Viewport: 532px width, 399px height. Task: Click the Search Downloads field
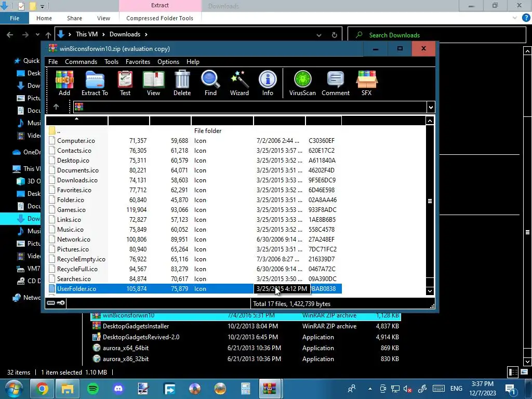437,35
